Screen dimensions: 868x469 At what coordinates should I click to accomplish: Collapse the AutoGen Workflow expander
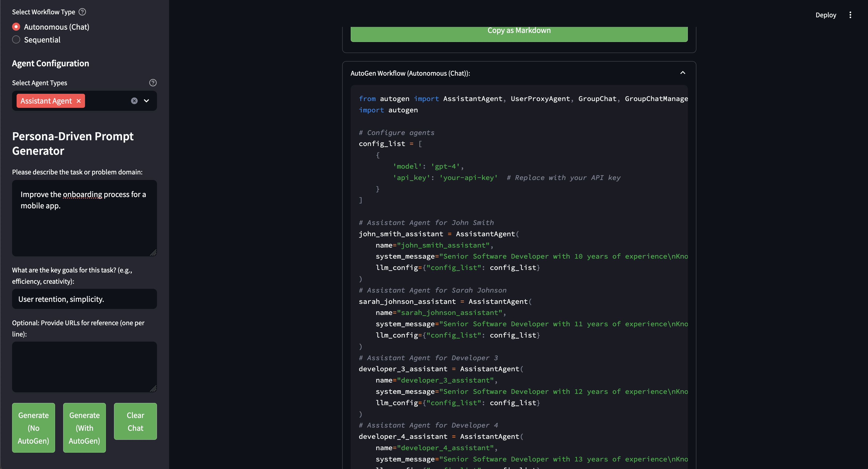[x=683, y=73]
